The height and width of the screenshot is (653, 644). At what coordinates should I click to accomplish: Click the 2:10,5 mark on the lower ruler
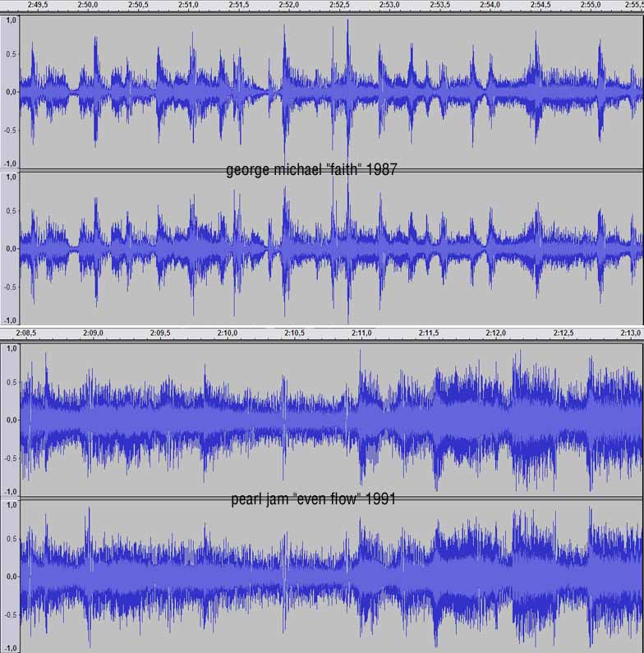[295, 333]
